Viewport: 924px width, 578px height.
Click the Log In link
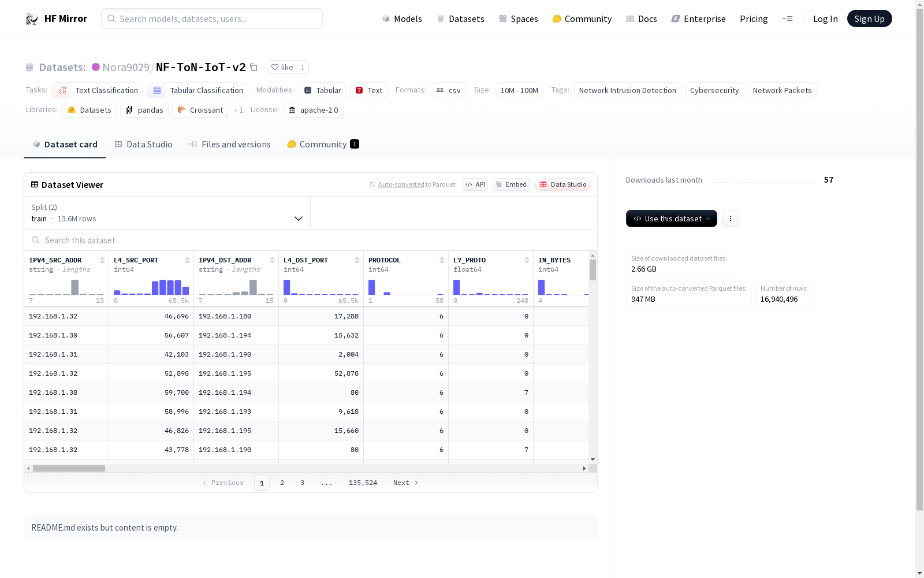[x=825, y=18]
